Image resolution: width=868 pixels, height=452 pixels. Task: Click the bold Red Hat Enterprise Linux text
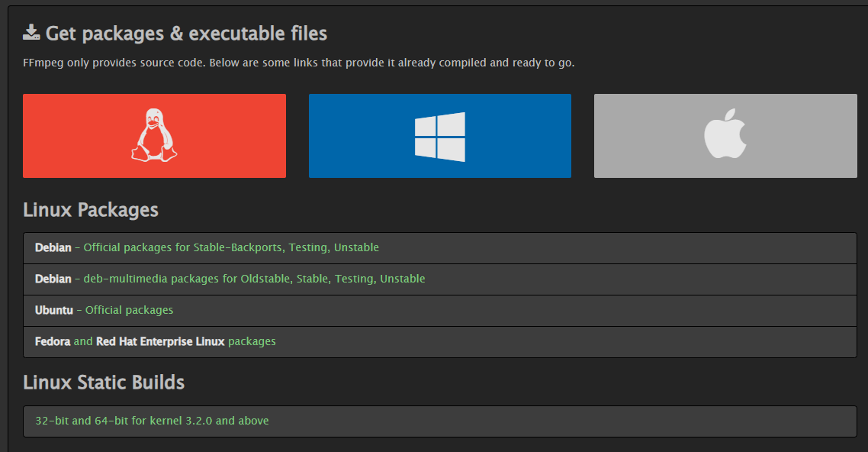click(160, 341)
